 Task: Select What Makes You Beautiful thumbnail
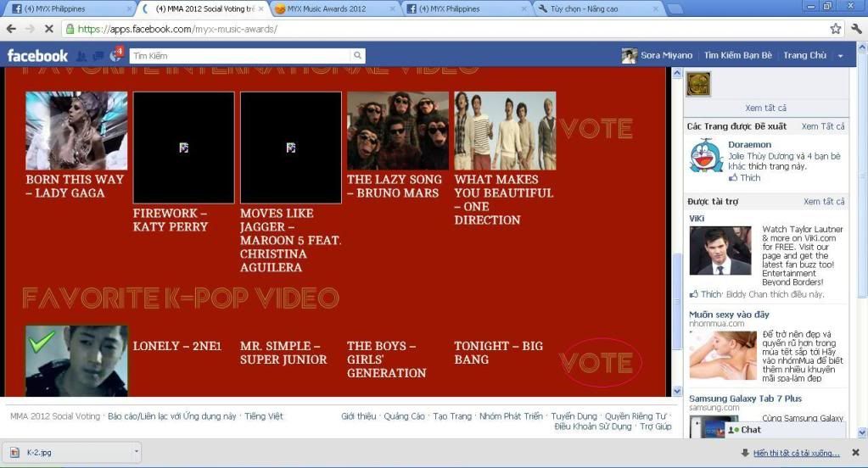coord(505,131)
